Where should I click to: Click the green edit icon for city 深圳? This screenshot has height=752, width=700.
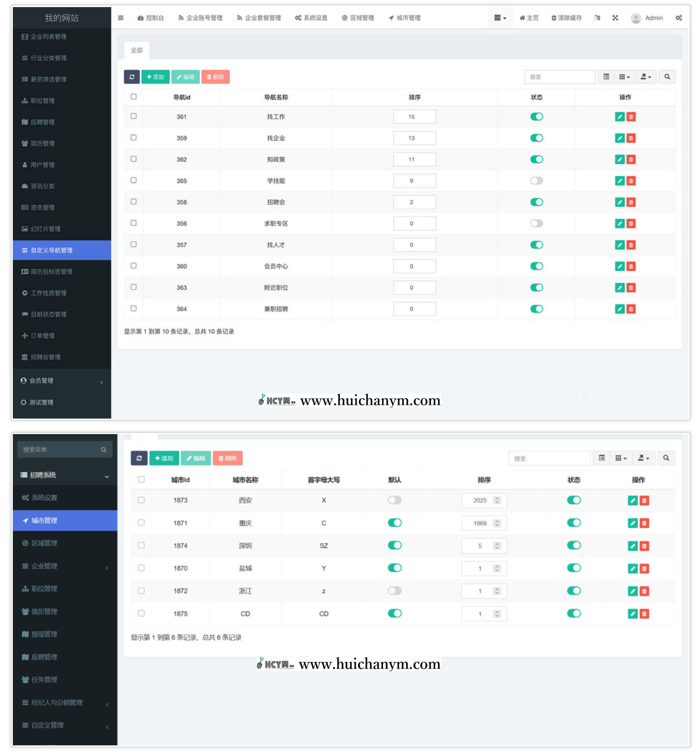coord(633,546)
